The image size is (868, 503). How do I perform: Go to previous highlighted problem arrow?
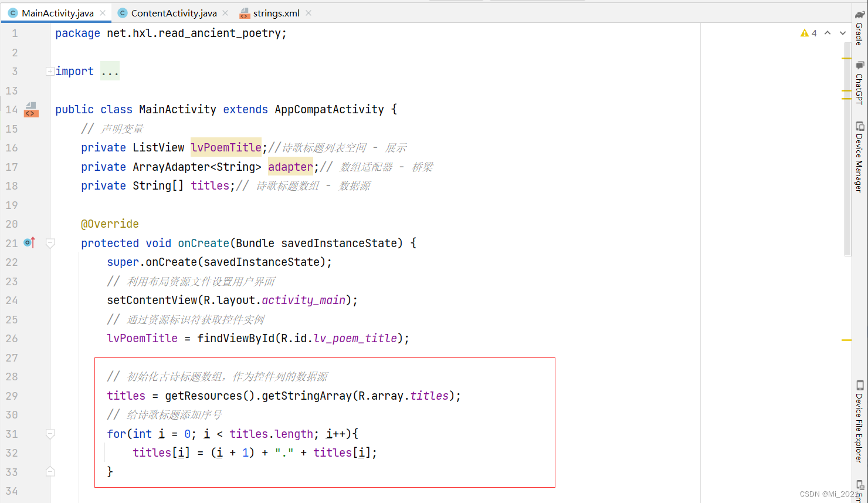(828, 33)
